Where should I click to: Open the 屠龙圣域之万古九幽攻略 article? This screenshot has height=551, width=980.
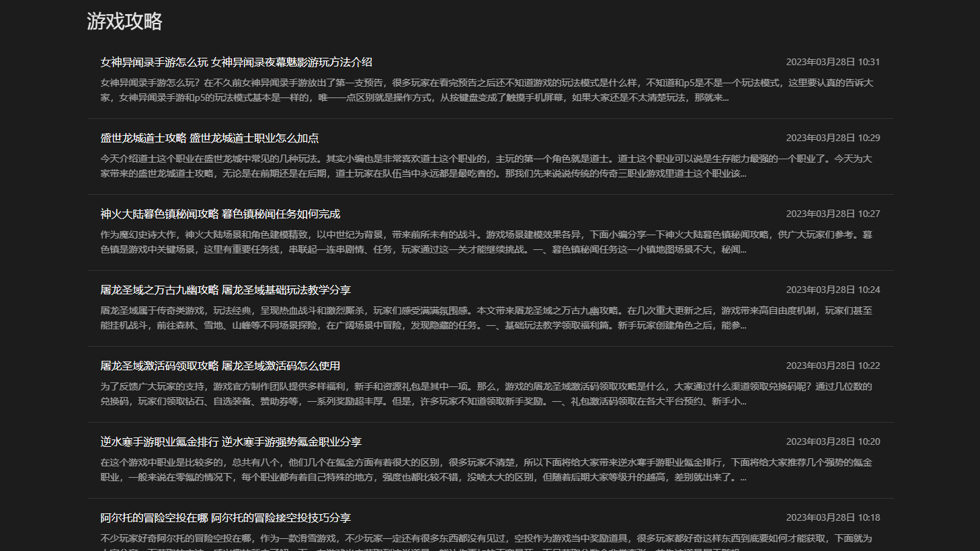225,290
